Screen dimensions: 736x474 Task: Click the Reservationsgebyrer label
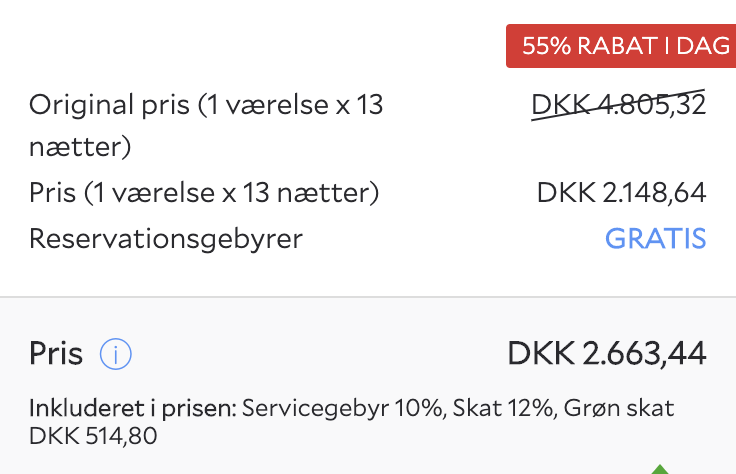pyautogui.click(x=166, y=239)
